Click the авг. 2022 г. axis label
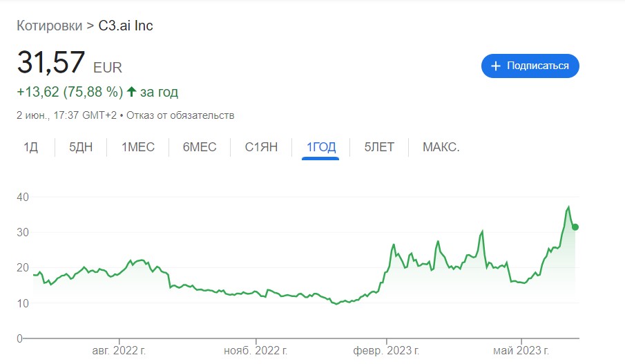625x364 pixels. click(119, 350)
